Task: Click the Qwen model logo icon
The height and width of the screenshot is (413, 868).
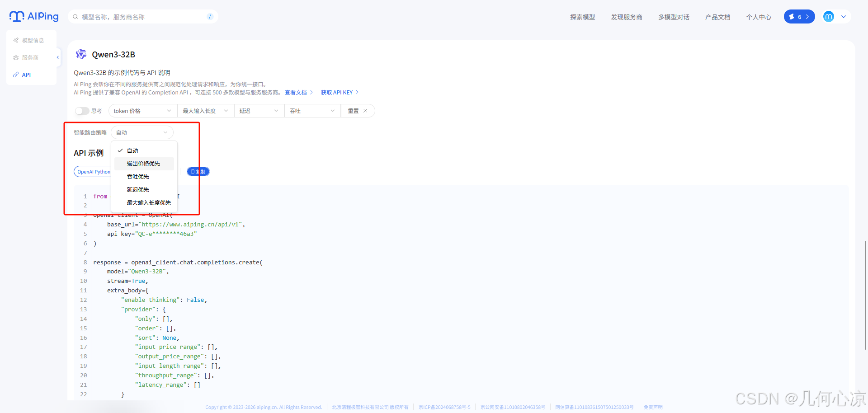Action: (81, 54)
